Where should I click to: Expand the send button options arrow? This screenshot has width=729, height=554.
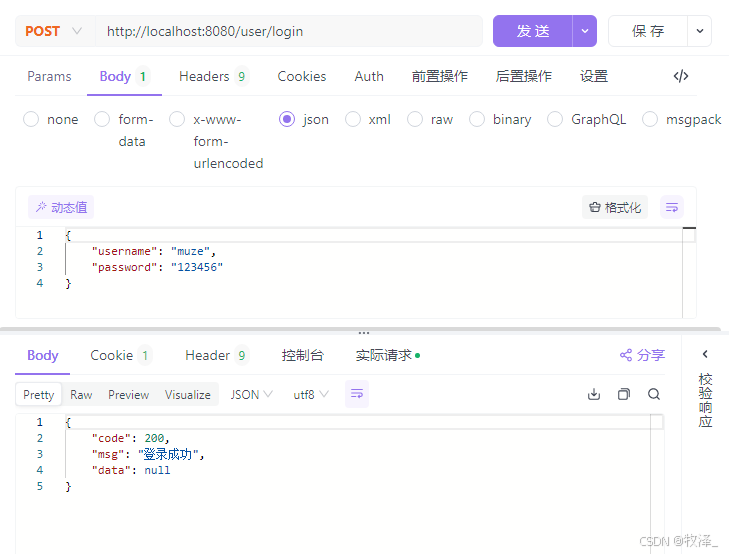(584, 31)
